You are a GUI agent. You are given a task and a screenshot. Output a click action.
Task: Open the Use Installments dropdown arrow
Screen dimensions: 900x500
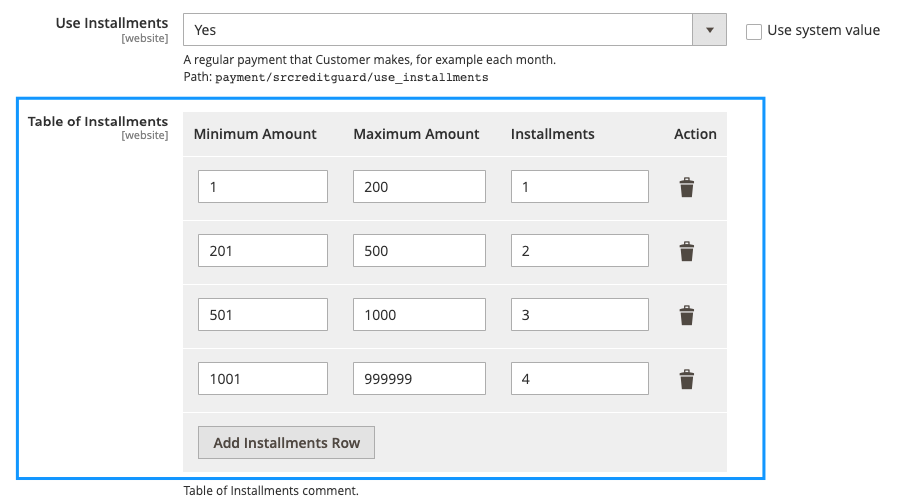[x=709, y=30]
